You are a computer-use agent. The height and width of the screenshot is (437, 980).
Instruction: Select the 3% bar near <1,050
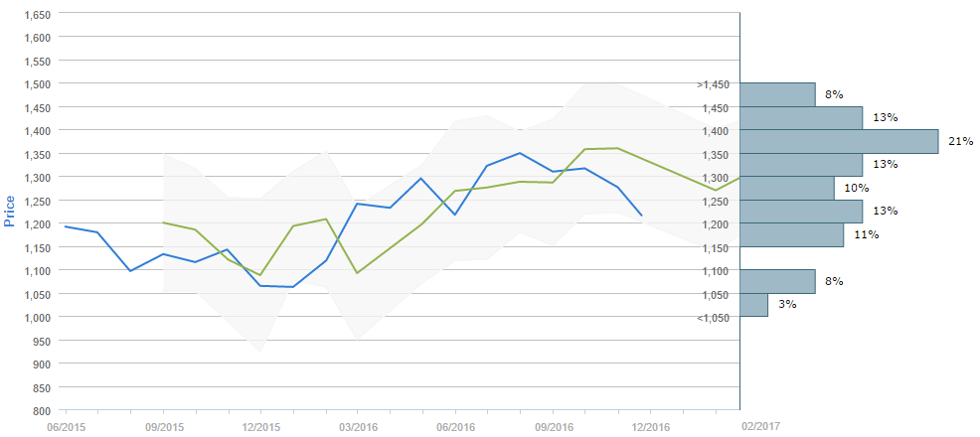click(x=753, y=304)
